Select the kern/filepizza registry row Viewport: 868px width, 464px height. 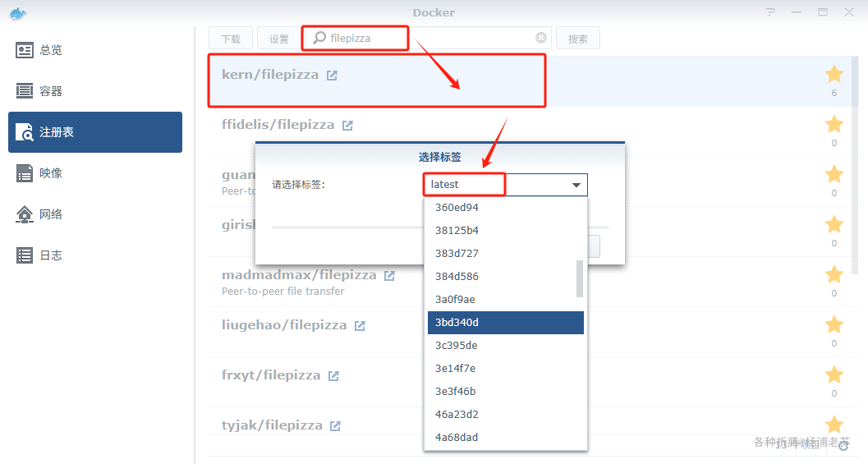tap(530, 80)
